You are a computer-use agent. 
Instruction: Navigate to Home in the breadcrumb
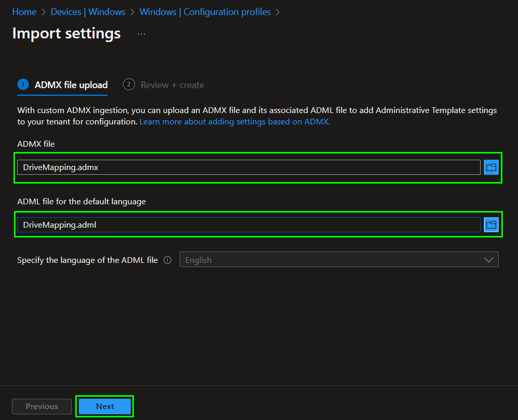pyautogui.click(x=24, y=12)
